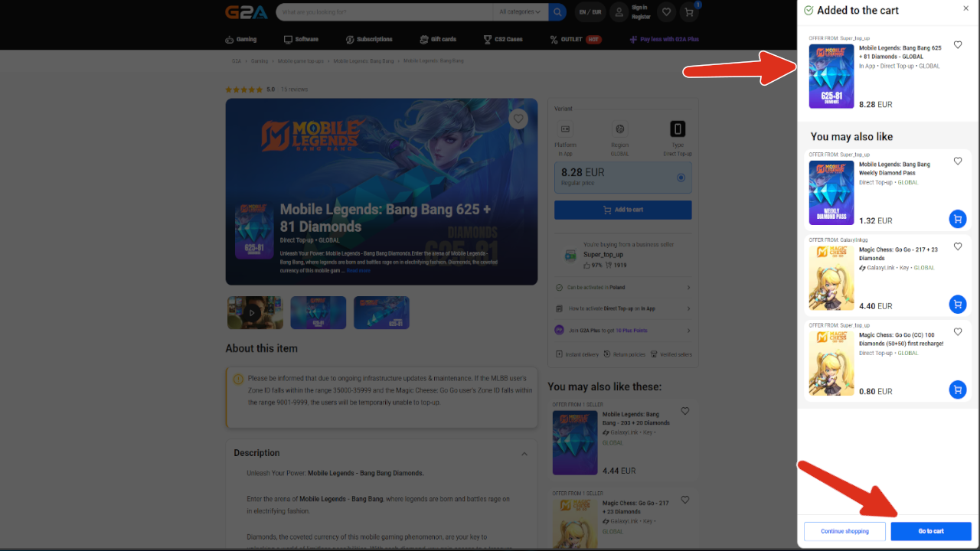Open the All categories search dropdown
This screenshot has width=980, height=551.
[x=519, y=12]
